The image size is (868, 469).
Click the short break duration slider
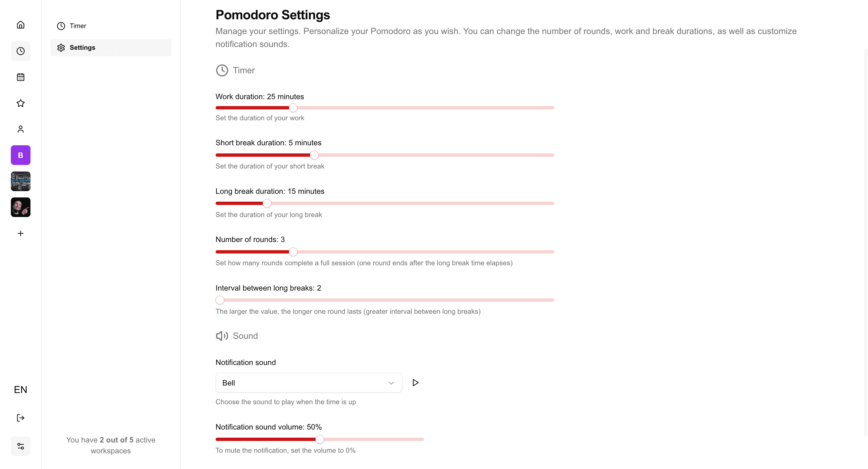(314, 155)
